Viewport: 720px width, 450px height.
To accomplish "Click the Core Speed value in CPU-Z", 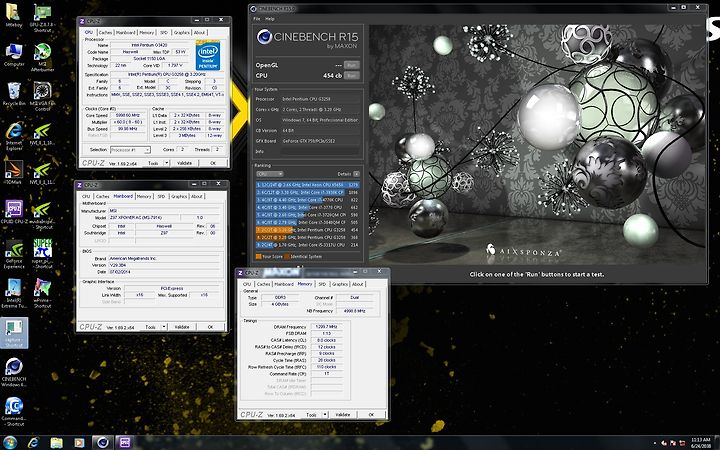I will click(x=128, y=116).
